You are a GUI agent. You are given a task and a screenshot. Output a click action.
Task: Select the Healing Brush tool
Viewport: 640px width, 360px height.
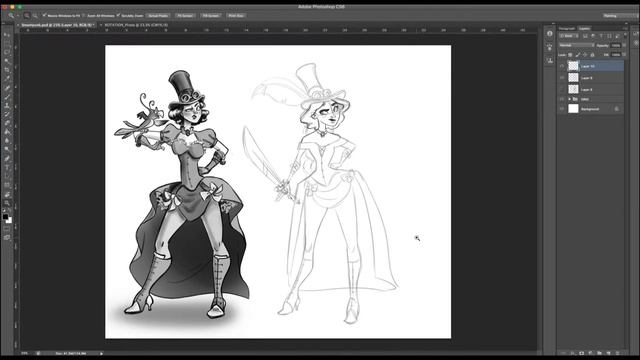pos(7,87)
